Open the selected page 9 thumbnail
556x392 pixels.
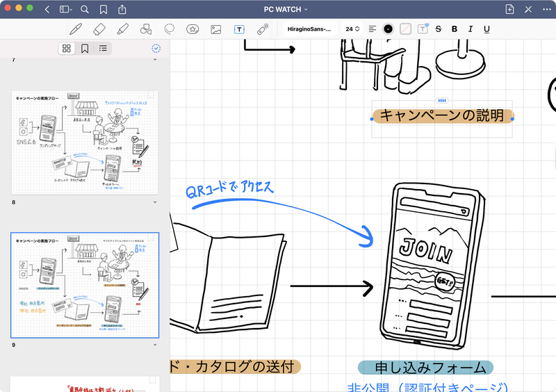coord(85,285)
